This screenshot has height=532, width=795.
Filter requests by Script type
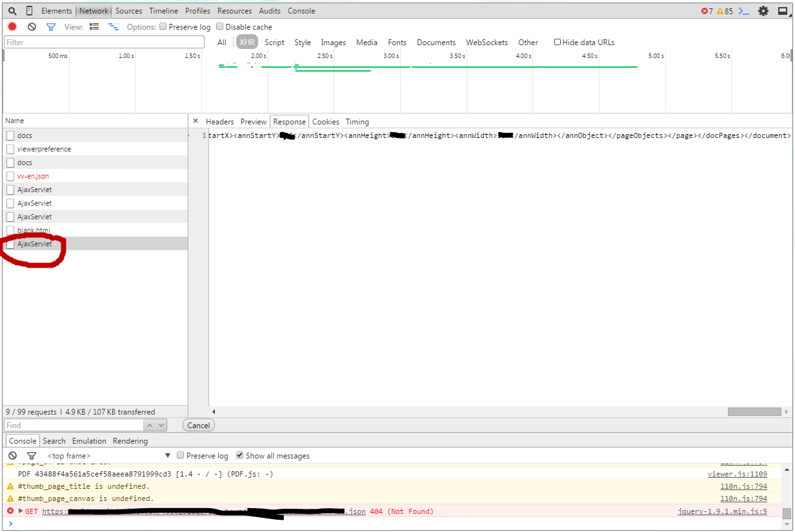pos(274,43)
